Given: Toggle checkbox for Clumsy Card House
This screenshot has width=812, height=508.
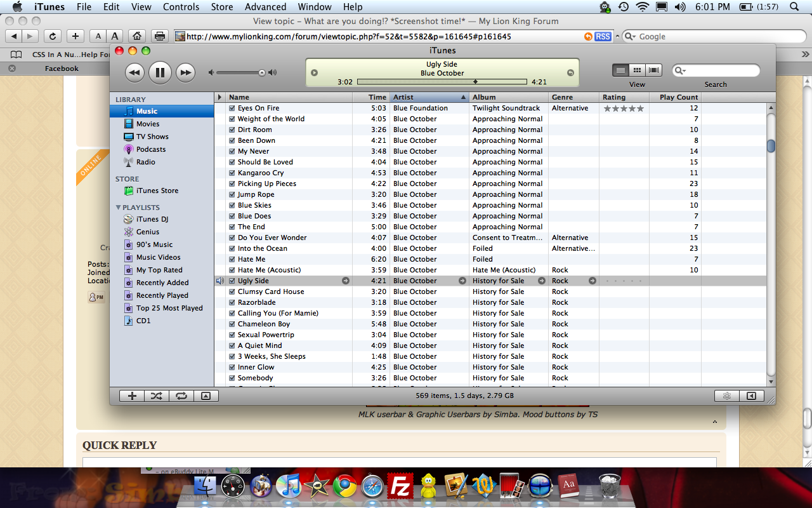Looking at the screenshot, I should click(x=232, y=292).
